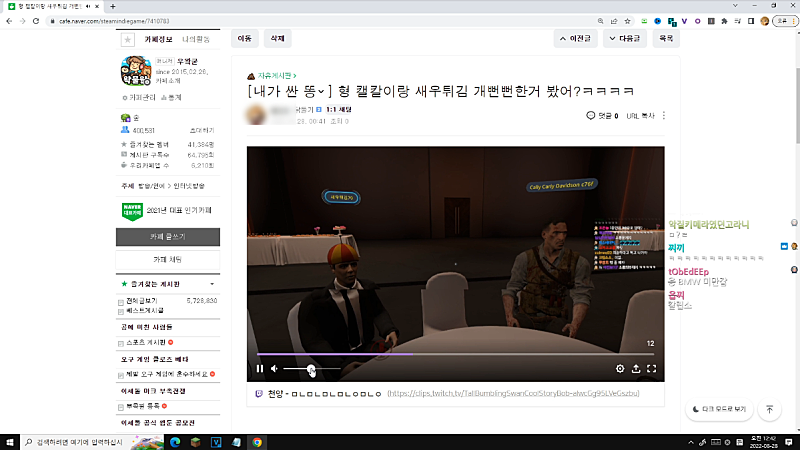Reload the page with refresh icon

(x=36, y=21)
